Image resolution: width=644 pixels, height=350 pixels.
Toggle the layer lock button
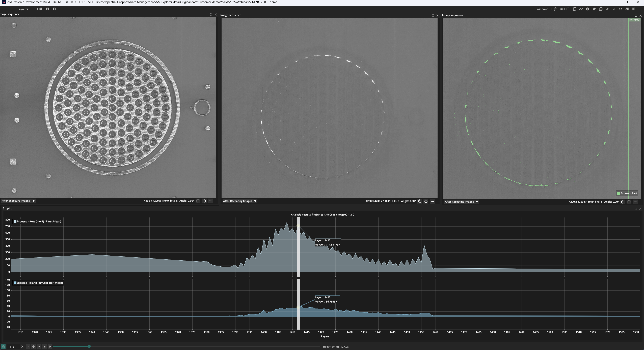3,346
